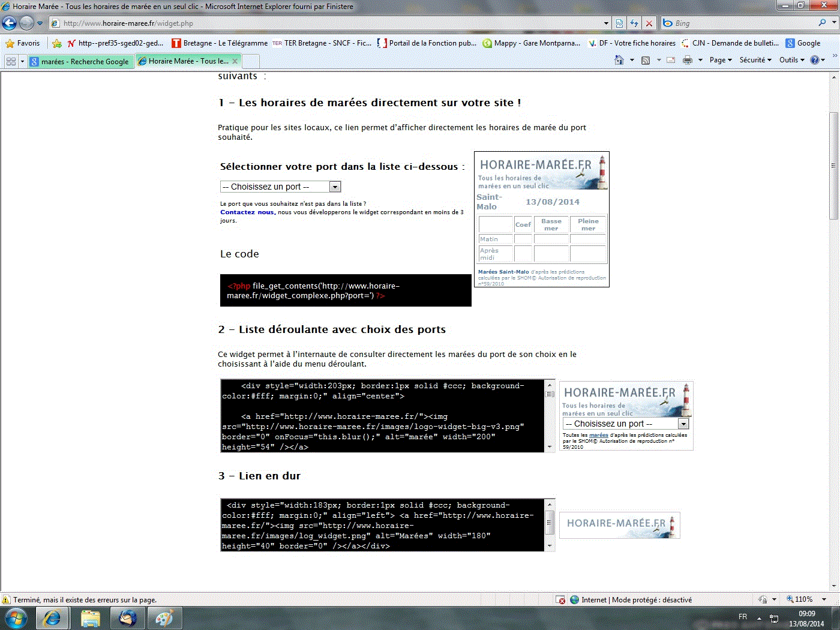This screenshot has width=840, height=630.
Task: Click the browser Forward arrow button
Action: 26,23
